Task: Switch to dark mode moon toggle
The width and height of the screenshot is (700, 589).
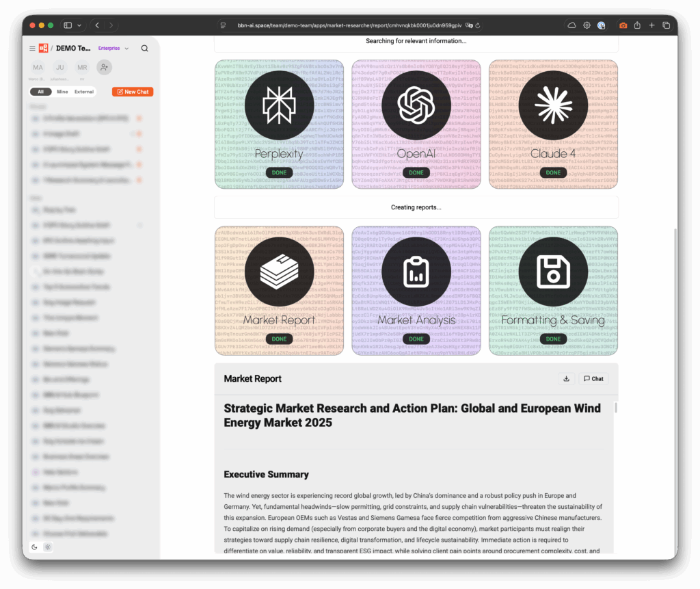Action: pyautogui.click(x=35, y=547)
